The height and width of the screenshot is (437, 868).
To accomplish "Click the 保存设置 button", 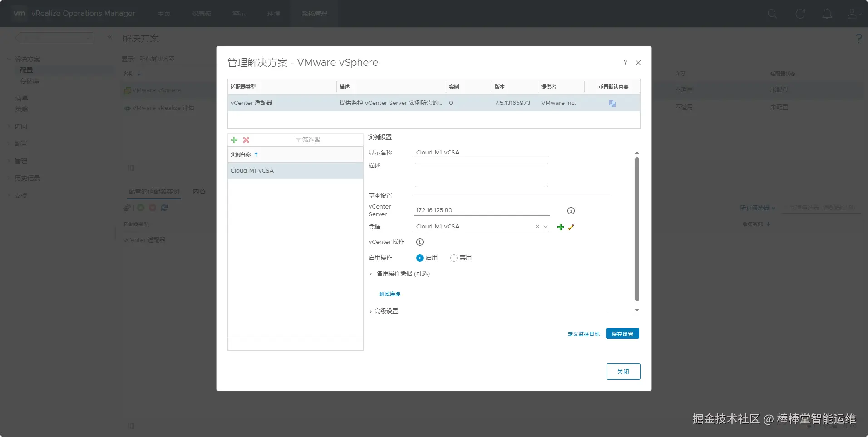I will point(622,334).
